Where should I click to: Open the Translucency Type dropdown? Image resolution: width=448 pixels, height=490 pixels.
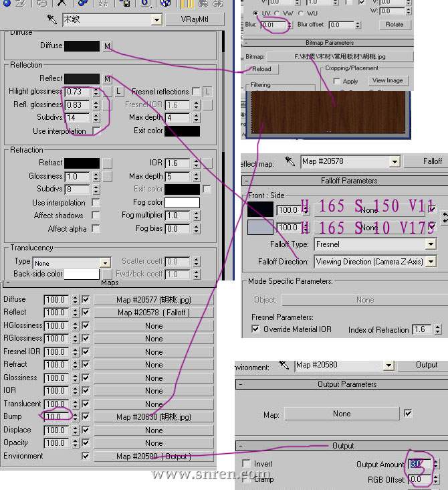tap(106, 263)
